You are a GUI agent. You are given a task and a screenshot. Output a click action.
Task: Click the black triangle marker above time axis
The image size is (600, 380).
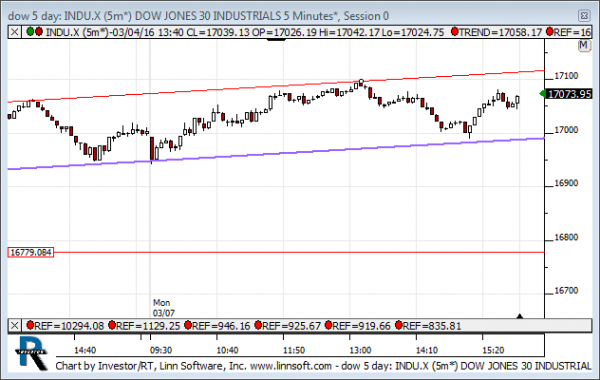tap(520, 316)
